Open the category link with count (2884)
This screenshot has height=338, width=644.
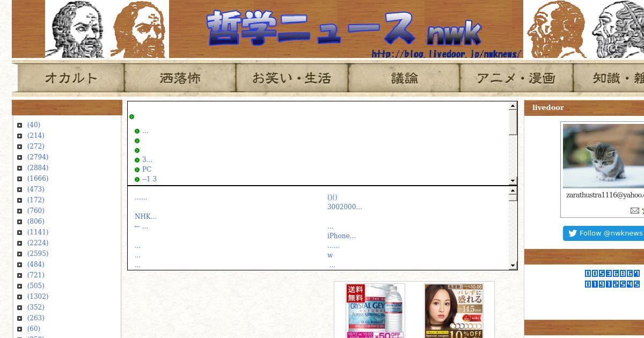pos(38,168)
